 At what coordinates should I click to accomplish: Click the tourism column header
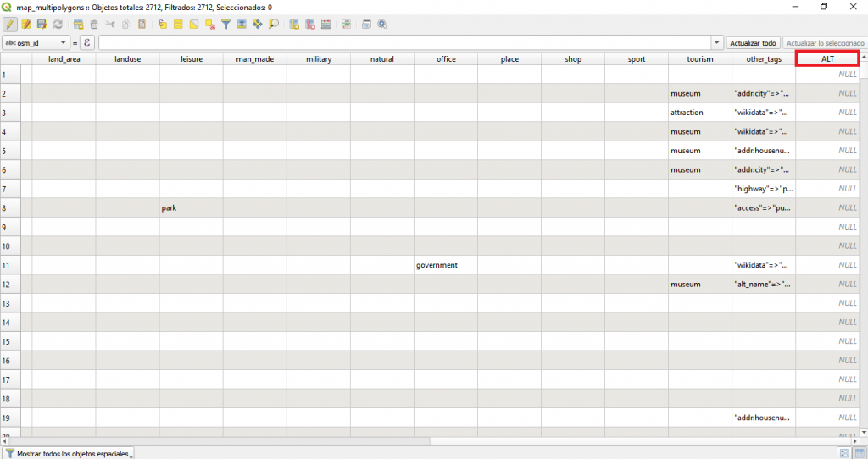tap(699, 59)
